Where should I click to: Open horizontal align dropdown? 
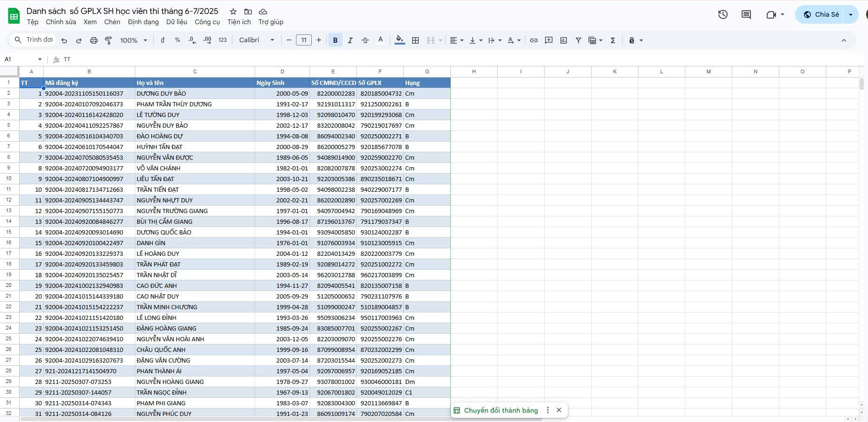[457, 40]
